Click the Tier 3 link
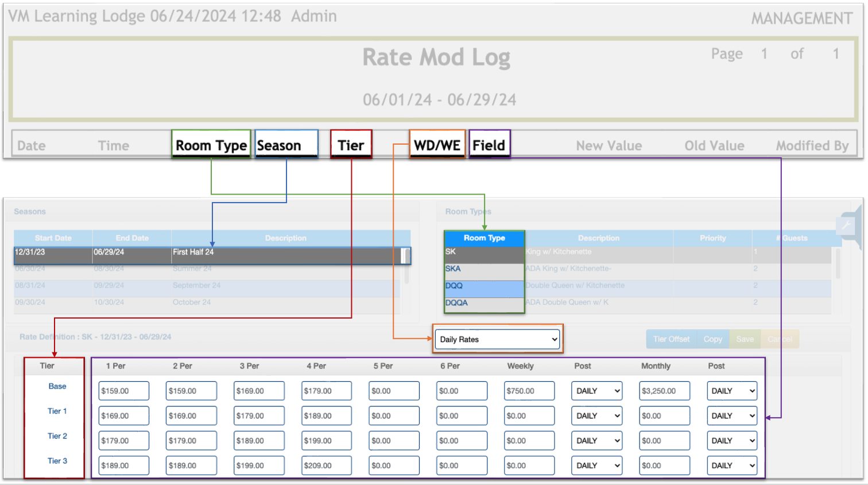 tap(57, 461)
